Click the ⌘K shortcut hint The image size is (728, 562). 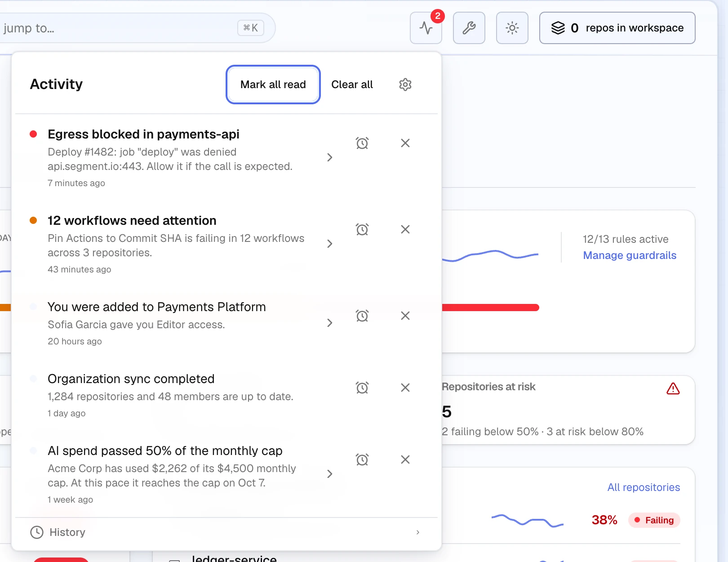[251, 28]
